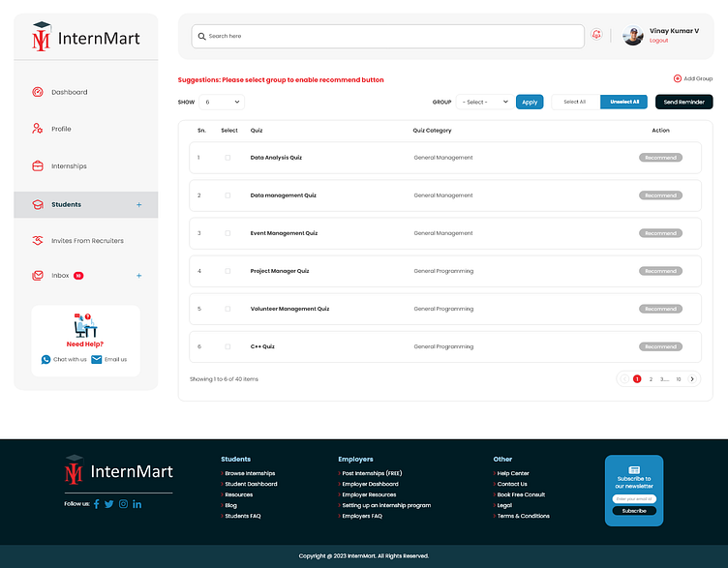Go to the next pagination page arrow
This screenshot has width=728, height=568.
point(693,379)
